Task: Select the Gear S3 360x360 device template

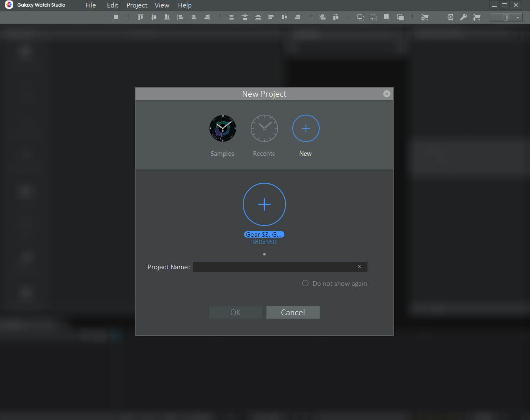Action: (264, 204)
